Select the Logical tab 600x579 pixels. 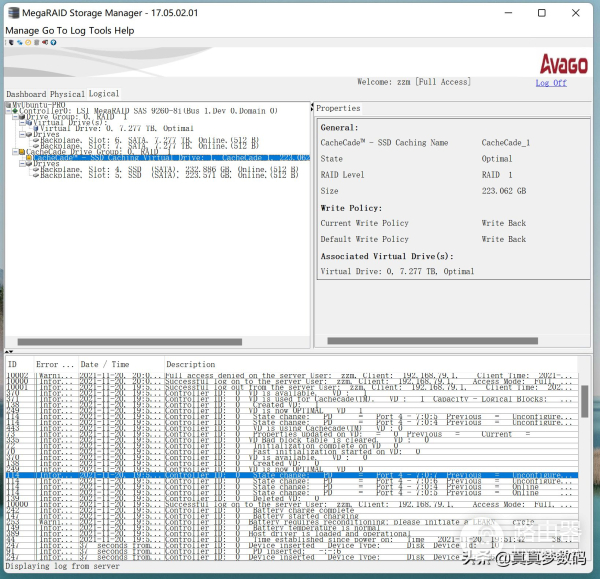coord(104,94)
